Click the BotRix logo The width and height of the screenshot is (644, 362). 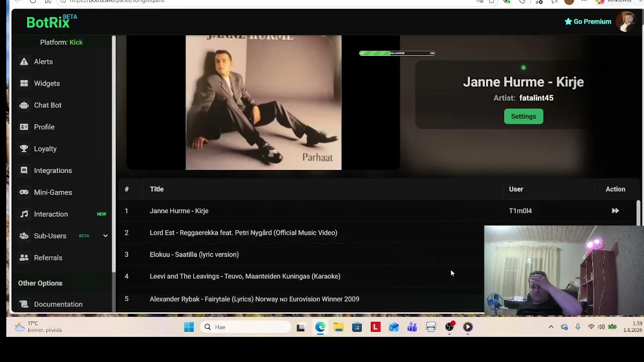click(51, 22)
